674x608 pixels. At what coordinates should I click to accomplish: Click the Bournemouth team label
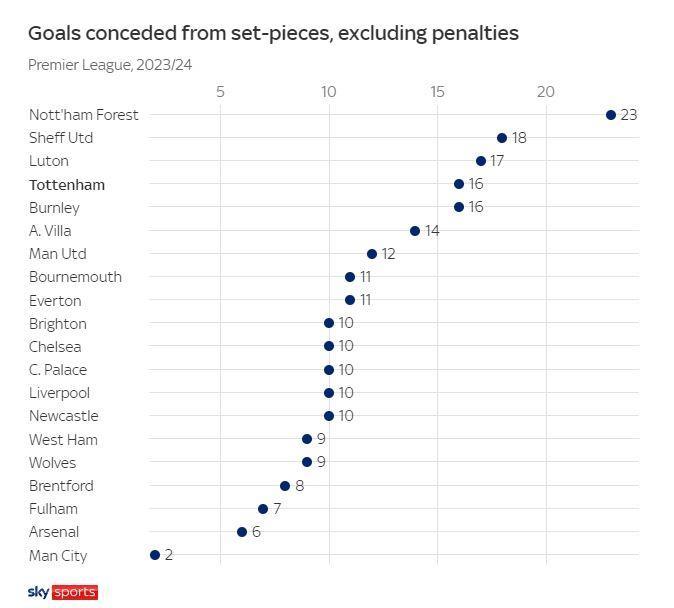coord(75,277)
